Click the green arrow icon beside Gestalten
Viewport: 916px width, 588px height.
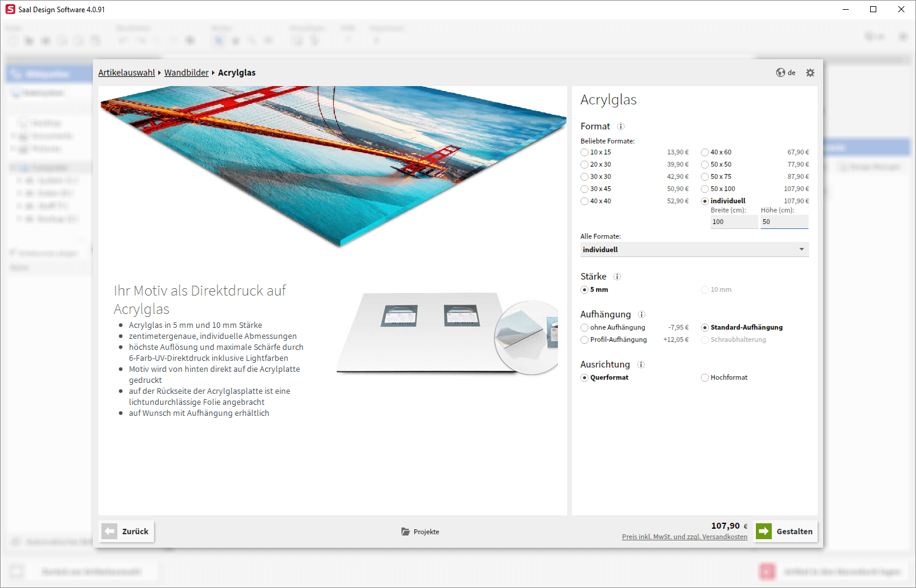click(764, 531)
